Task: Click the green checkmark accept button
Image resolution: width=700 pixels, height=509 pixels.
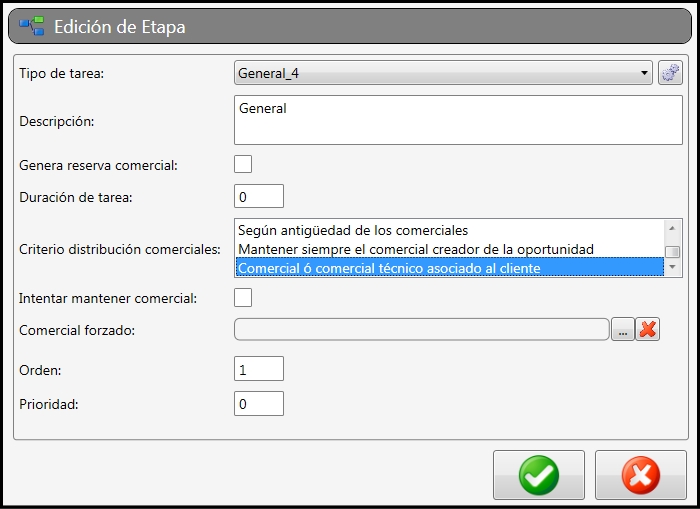Action: 539,475
